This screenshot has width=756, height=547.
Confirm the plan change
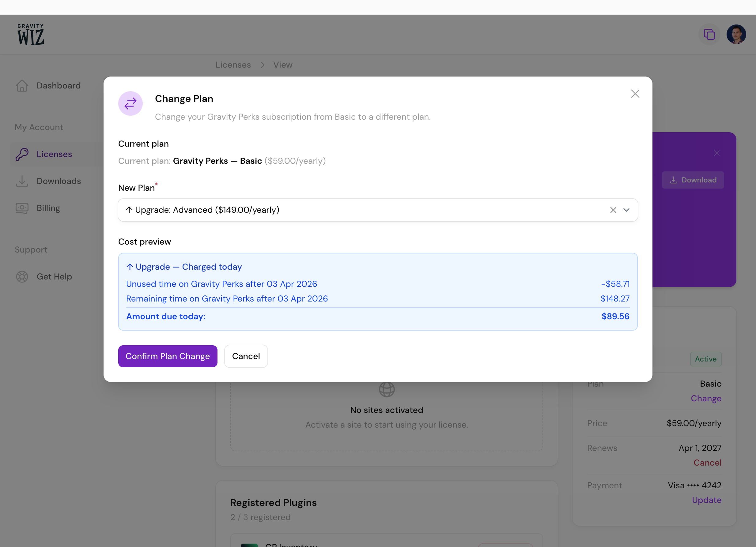point(168,356)
